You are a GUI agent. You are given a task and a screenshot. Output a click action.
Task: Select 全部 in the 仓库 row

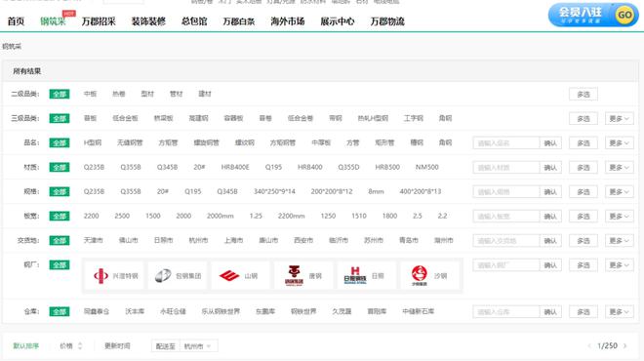(60, 311)
